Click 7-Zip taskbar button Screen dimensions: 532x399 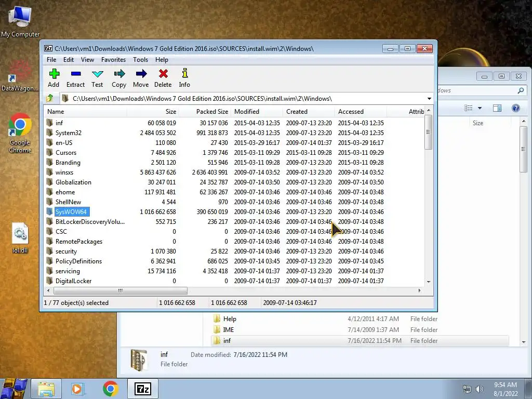[143, 389]
